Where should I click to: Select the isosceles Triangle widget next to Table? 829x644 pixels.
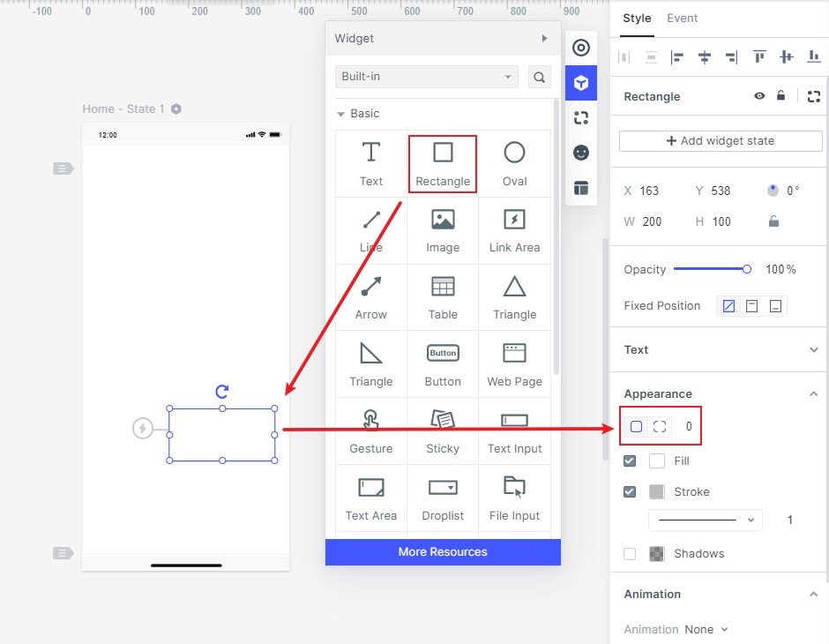point(514,297)
